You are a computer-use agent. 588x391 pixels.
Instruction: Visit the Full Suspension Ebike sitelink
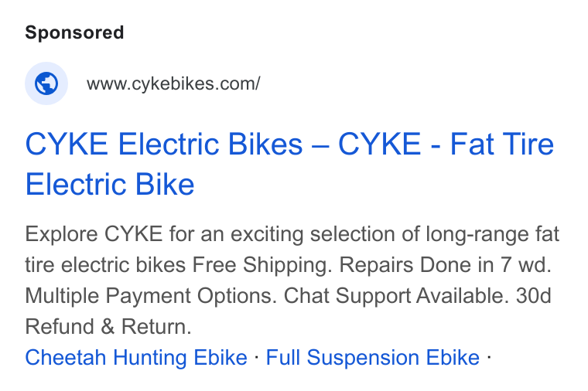[x=373, y=357]
